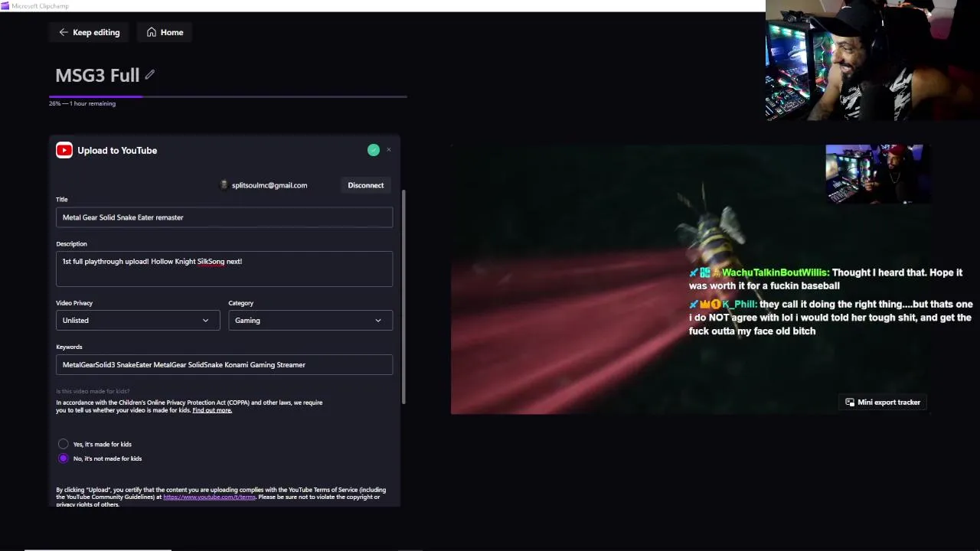Image resolution: width=980 pixels, height=551 pixels.
Task: Click the Microsoft Clipchamp app icon
Action: click(x=5, y=5)
